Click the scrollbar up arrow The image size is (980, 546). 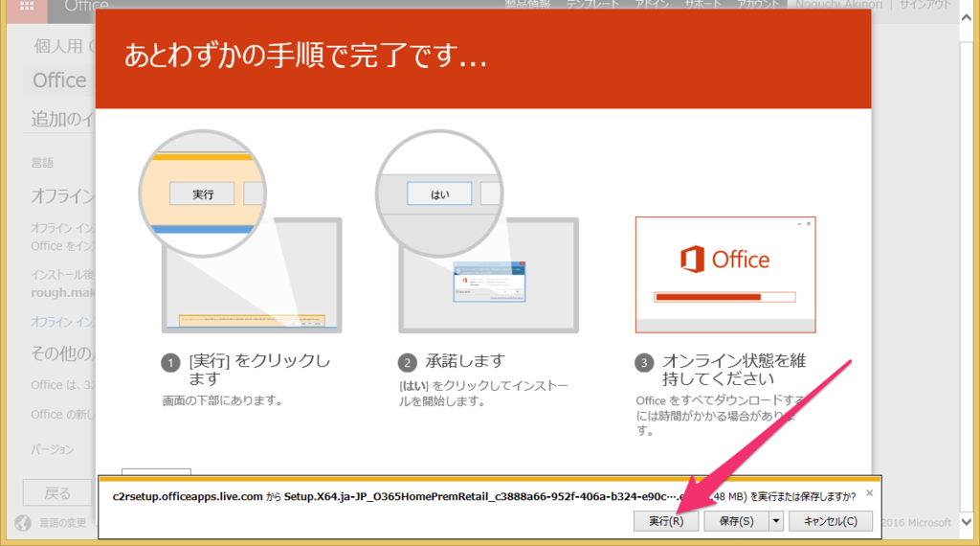(x=967, y=18)
